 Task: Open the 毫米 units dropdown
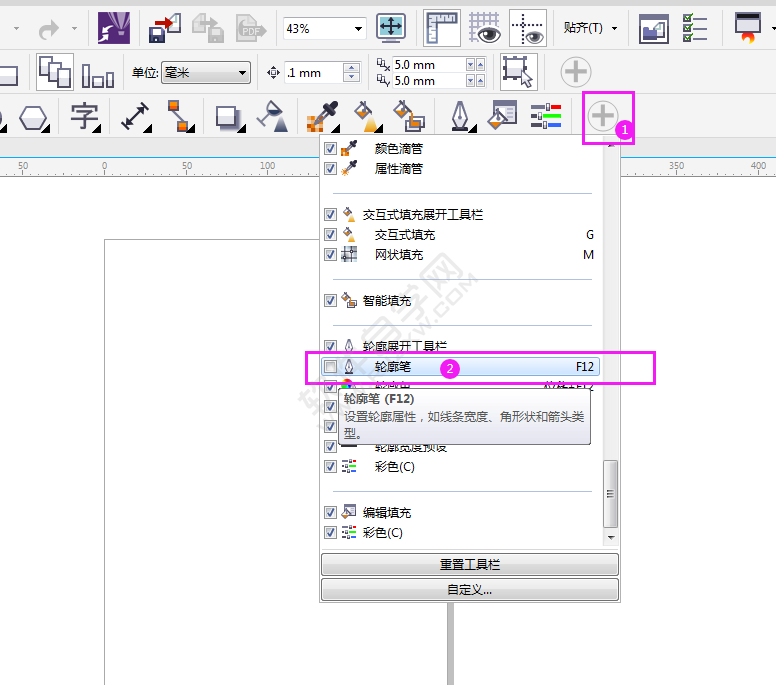[206, 73]
